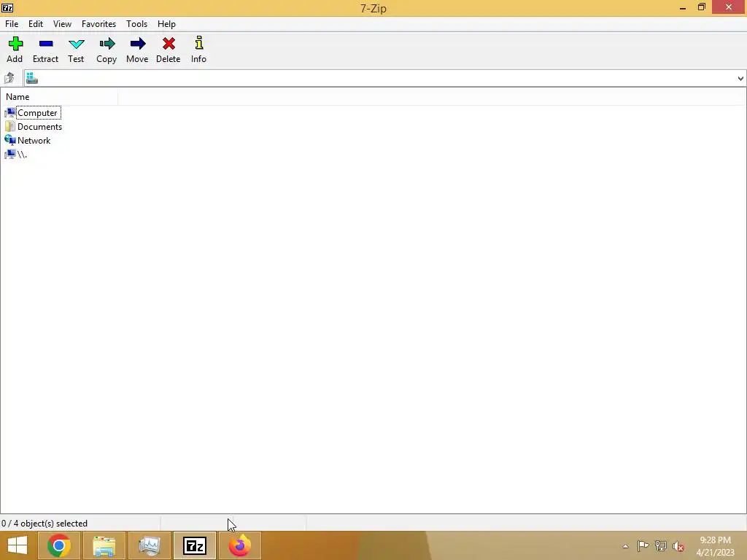Click the \\. item icon
The height and width of the screenshot is (560, 747).
10,155
